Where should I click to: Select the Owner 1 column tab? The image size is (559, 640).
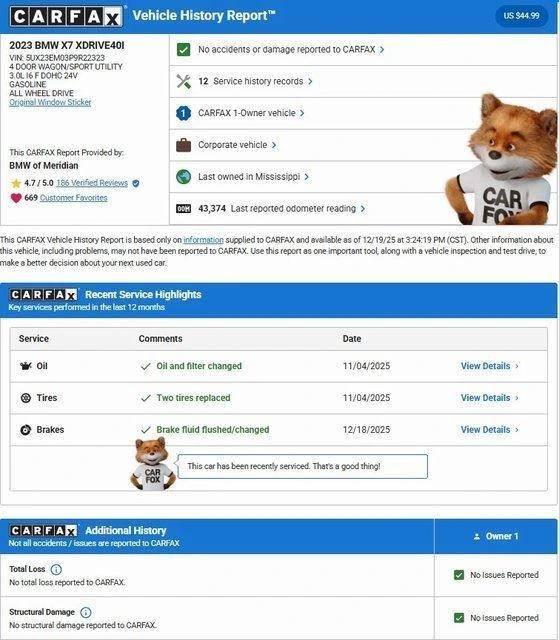point(496,536)
